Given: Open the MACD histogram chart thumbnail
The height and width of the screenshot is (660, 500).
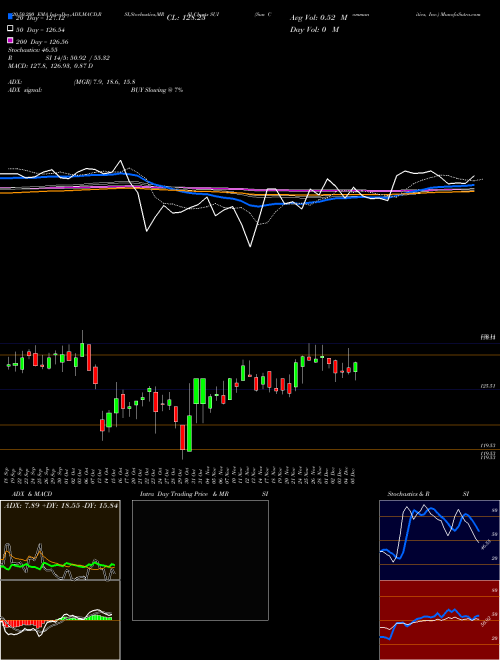Looking at the screenshot, I should pyautogui.click(x=60, y=620).
